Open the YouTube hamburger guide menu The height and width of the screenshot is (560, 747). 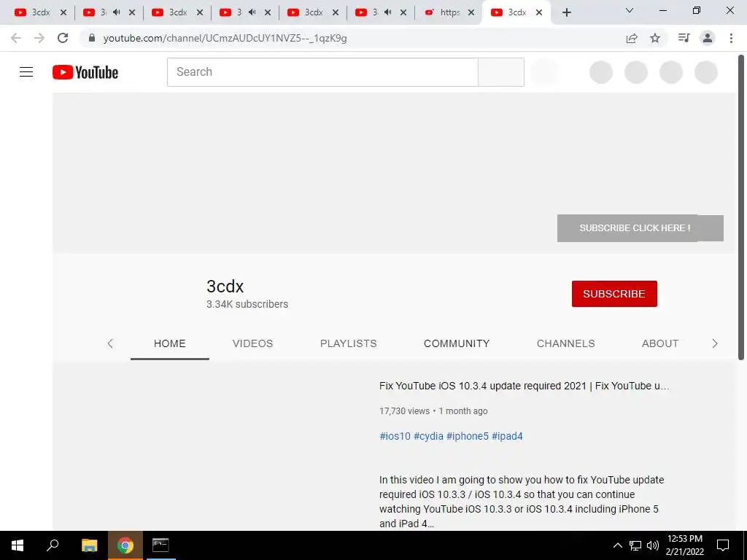[26, 72]
